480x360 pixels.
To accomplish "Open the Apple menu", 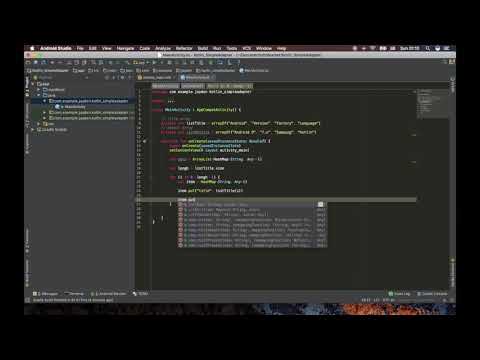I will coord(32,48).
